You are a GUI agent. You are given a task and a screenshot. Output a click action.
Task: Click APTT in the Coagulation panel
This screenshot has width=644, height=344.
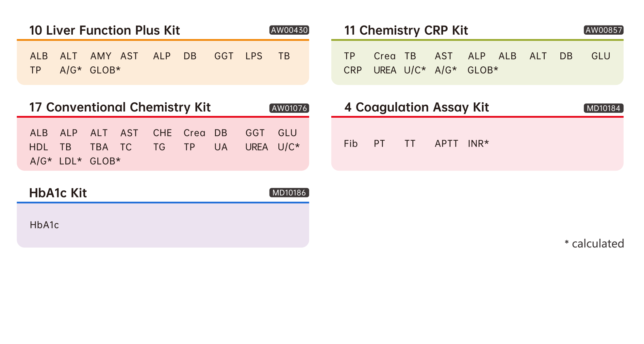(446, 144)
